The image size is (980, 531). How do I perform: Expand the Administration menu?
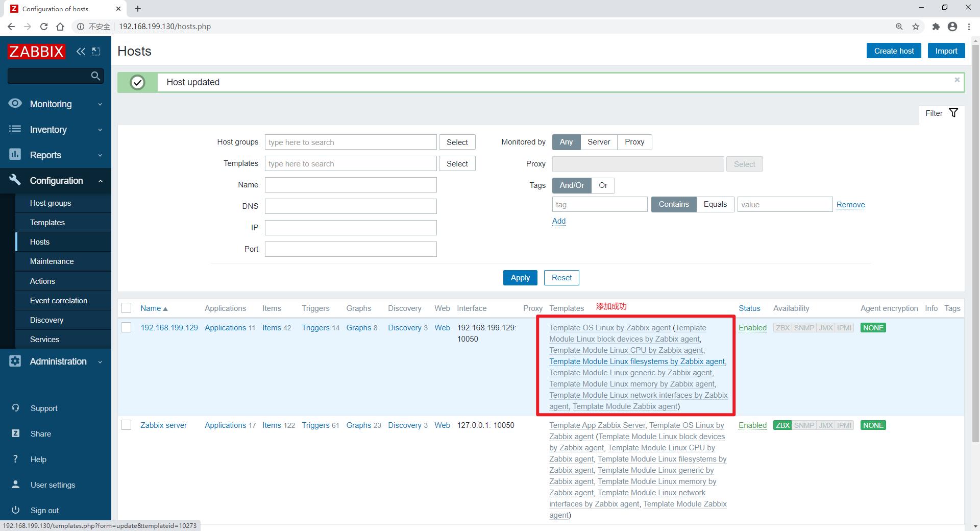(x=56, y=361)
